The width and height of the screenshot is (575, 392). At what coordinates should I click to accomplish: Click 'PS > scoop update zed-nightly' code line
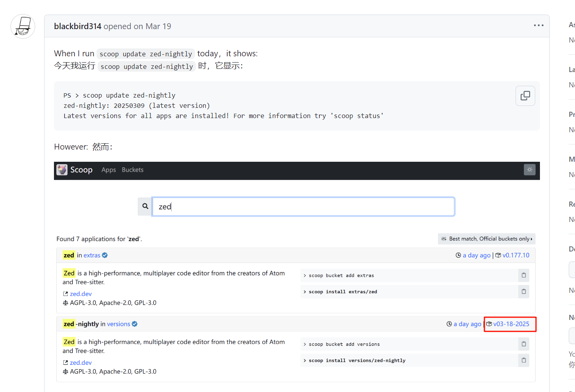119,95
